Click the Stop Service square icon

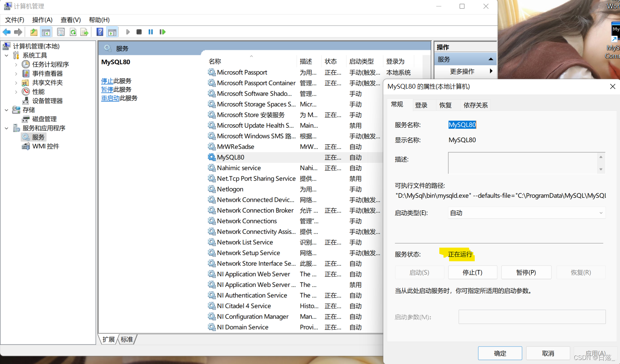[x=139, y=32]
